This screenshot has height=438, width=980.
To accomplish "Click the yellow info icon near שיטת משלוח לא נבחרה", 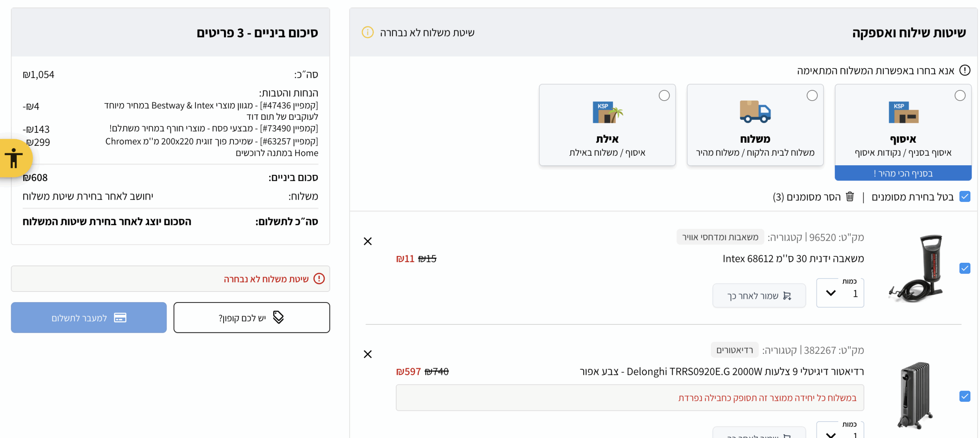I will 367,32.
